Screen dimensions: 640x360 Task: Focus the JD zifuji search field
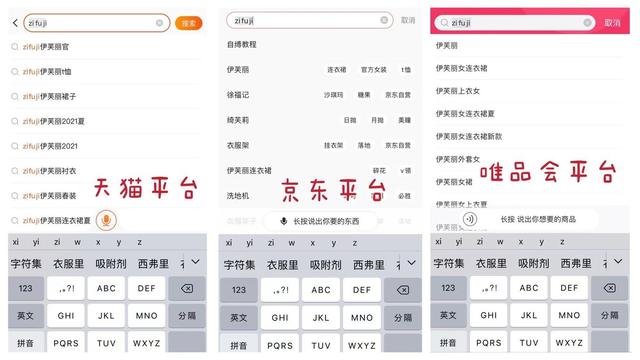coord(309,20)
